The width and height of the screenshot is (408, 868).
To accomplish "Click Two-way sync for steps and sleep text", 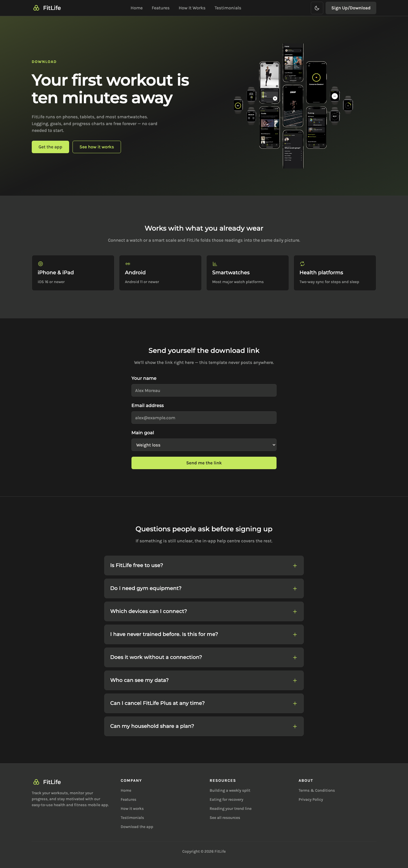I will click(329, 282).
